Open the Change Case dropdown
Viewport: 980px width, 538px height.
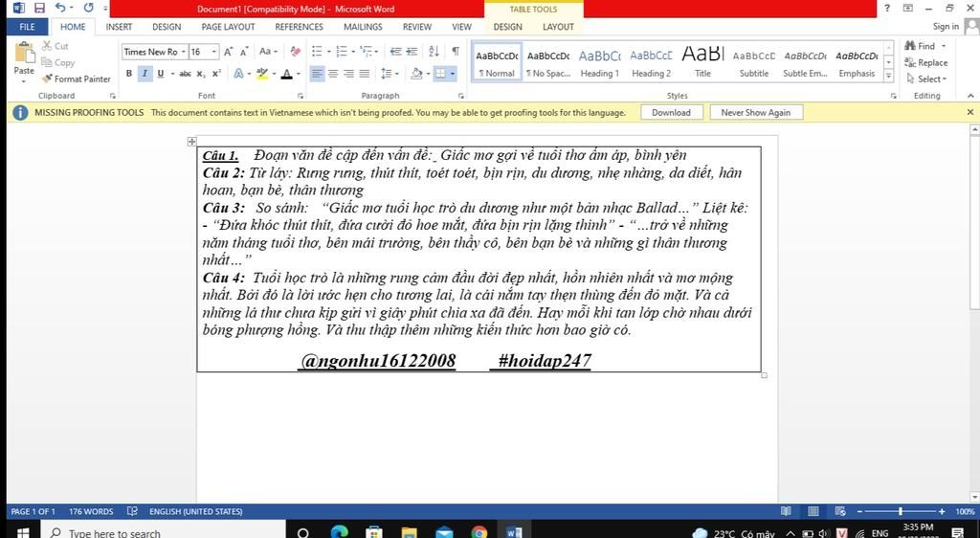(x=268, y=52)
